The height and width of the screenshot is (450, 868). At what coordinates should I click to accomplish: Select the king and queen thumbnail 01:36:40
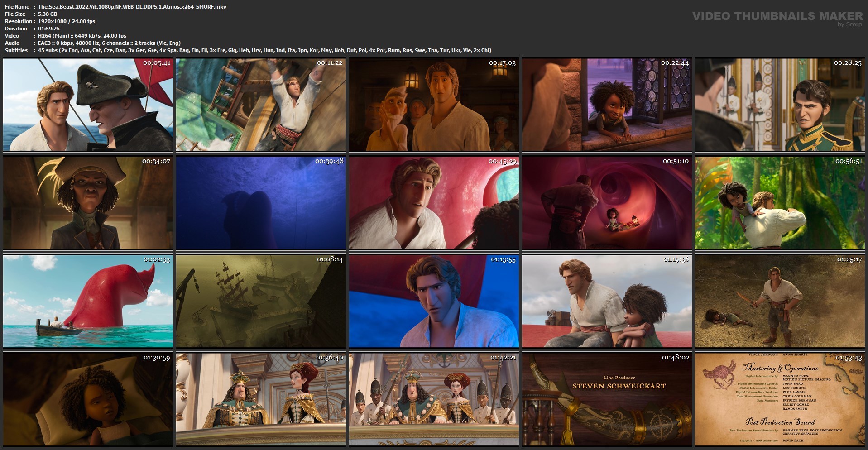coord(261,399)
